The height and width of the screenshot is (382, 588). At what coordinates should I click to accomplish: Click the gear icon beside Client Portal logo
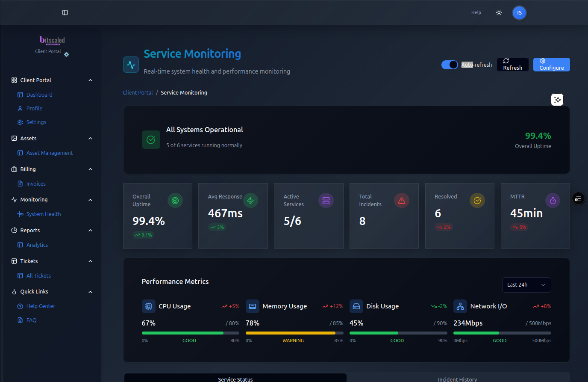tap(67, 54)
